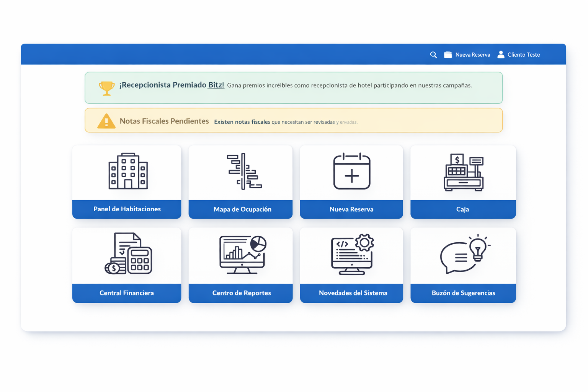Open the Central Financiera button
Viewport: 588px width, 392px height.
pos(127,293)
